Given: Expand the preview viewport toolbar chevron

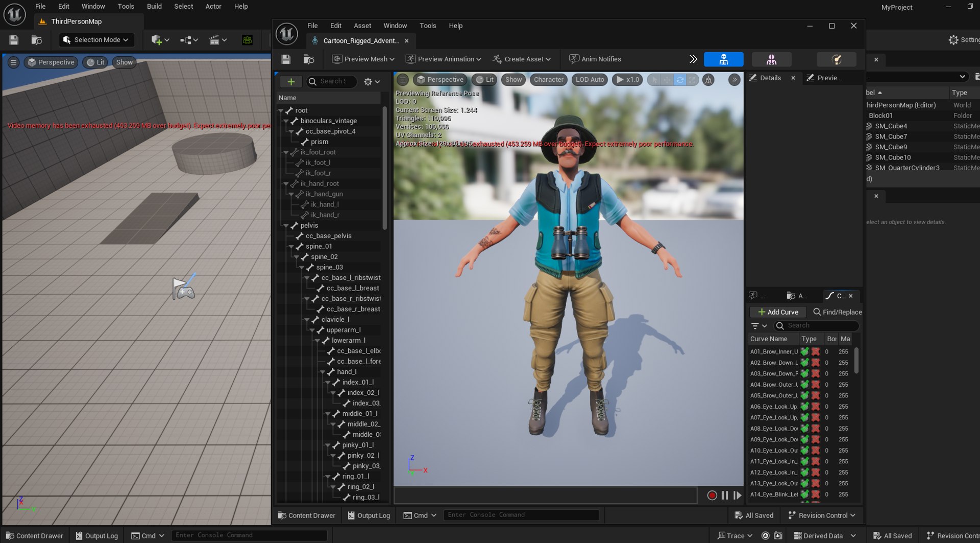Looking at the screenshot, I should click(734, 80).
